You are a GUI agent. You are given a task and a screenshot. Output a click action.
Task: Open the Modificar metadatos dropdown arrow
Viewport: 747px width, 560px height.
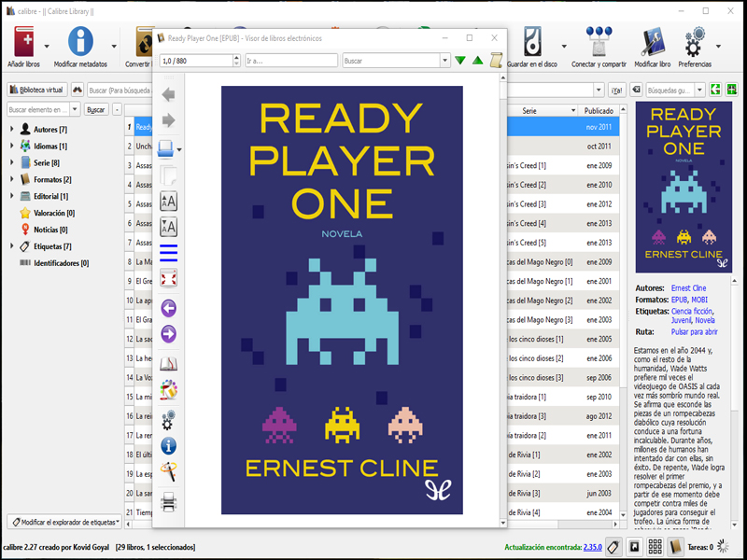coord(114,46)
